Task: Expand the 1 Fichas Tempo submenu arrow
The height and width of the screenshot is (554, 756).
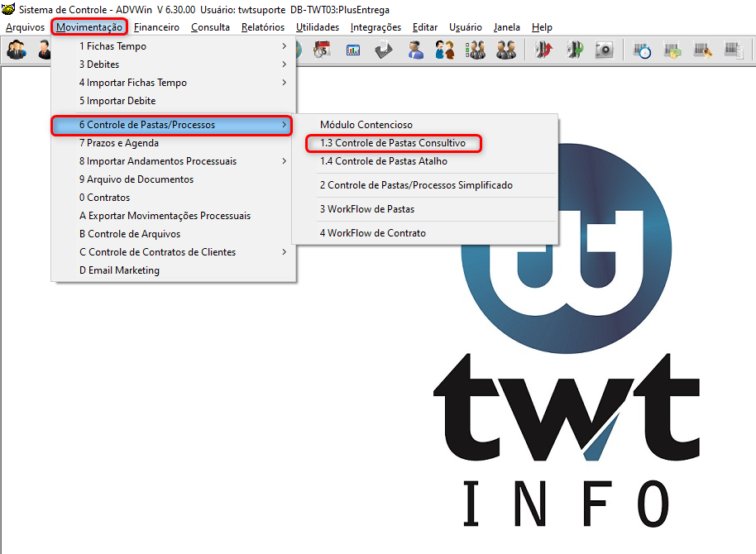Action: pyautogui.click(x=284, y=45)
